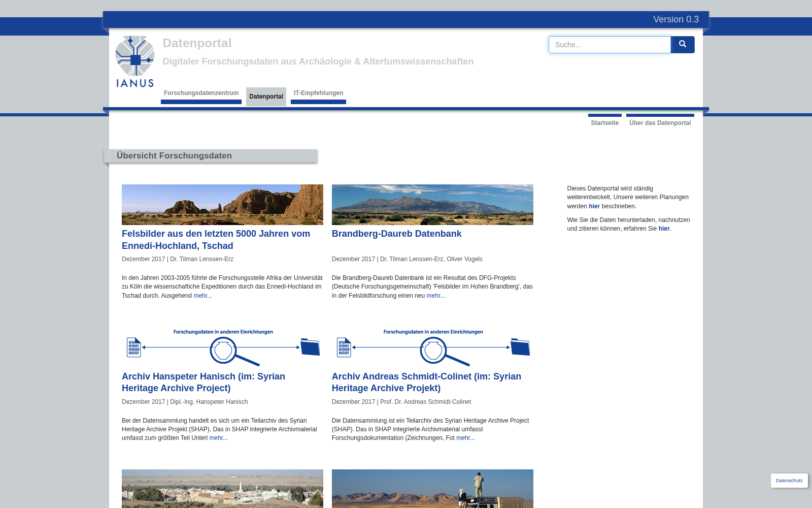Focus the Suche search field
Viewport: 812px width, 508px height.
tap(610, 45)
